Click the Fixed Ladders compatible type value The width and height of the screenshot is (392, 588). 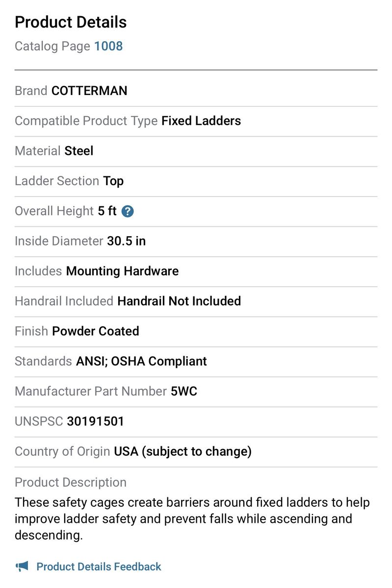click(x=201, y=121)
